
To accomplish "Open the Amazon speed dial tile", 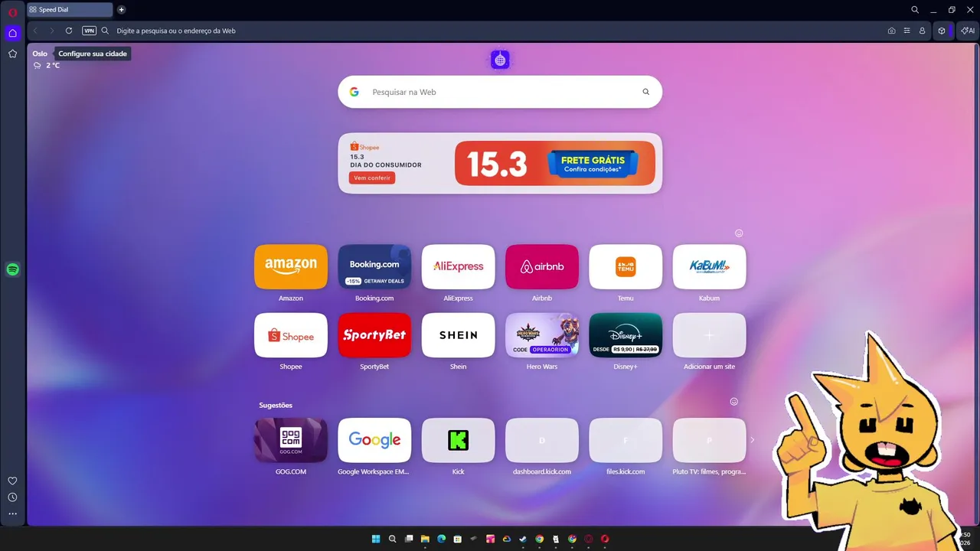I will point(291,266).
